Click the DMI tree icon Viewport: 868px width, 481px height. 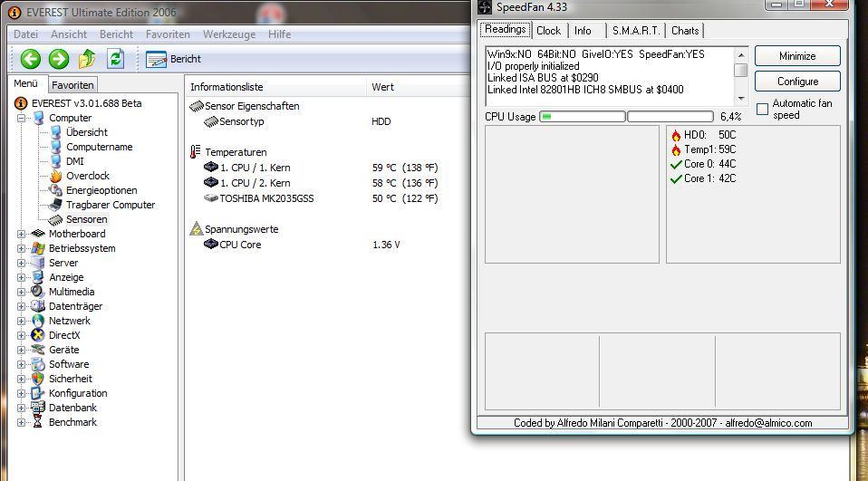56,160
